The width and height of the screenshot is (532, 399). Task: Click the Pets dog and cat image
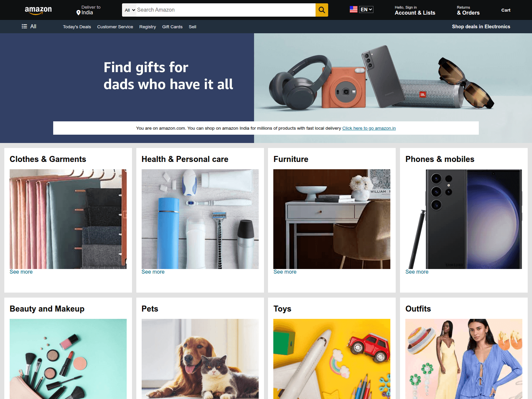point(200,359)
